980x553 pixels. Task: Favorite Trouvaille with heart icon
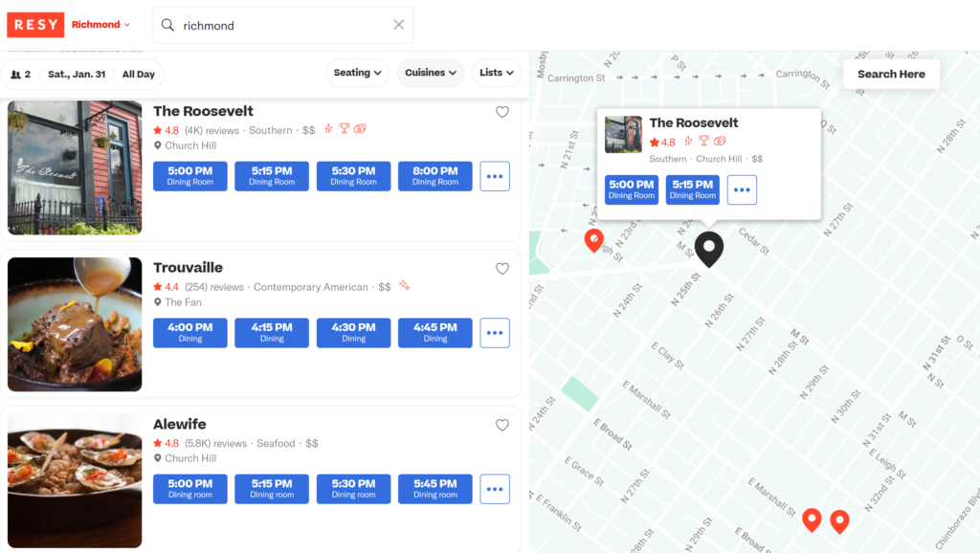tap(502, 269)
